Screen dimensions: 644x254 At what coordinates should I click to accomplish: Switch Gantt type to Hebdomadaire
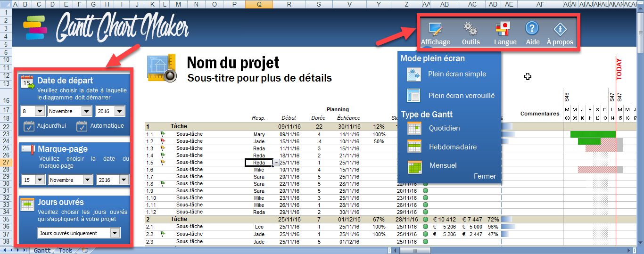(452, 147)
